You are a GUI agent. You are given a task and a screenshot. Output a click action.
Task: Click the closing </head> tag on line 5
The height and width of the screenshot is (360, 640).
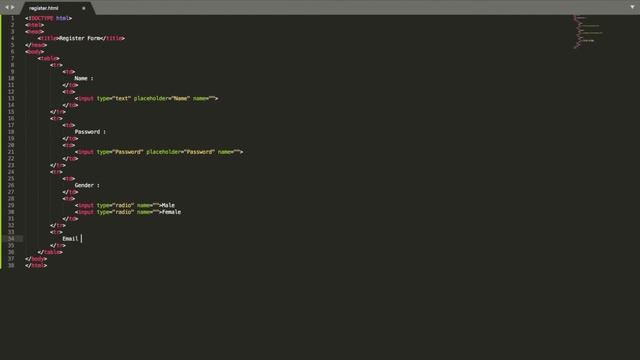36,45
